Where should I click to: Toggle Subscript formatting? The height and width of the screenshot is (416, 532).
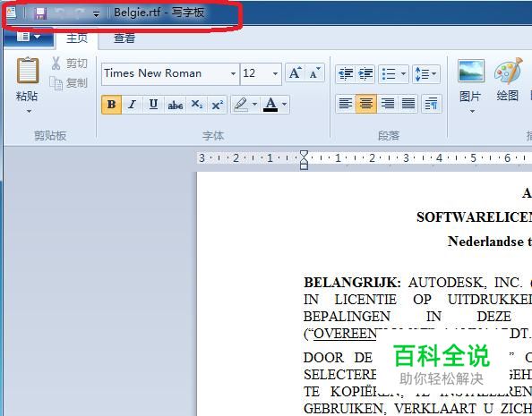tap(196, 105)
